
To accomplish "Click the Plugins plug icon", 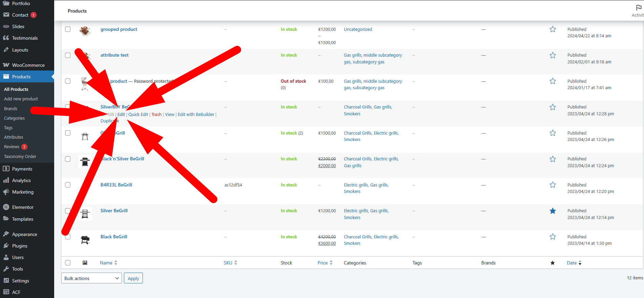I will click(x=6, y=246).
